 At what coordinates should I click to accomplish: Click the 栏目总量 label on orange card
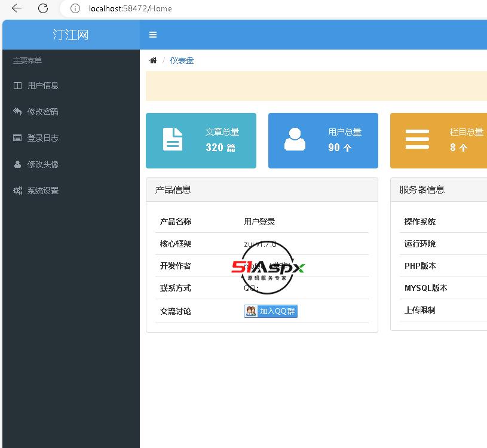[x=467, y=132]
